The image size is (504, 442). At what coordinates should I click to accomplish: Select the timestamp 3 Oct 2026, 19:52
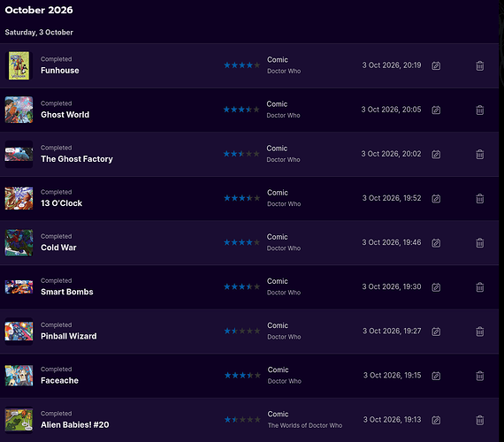(x=392, y=198)
